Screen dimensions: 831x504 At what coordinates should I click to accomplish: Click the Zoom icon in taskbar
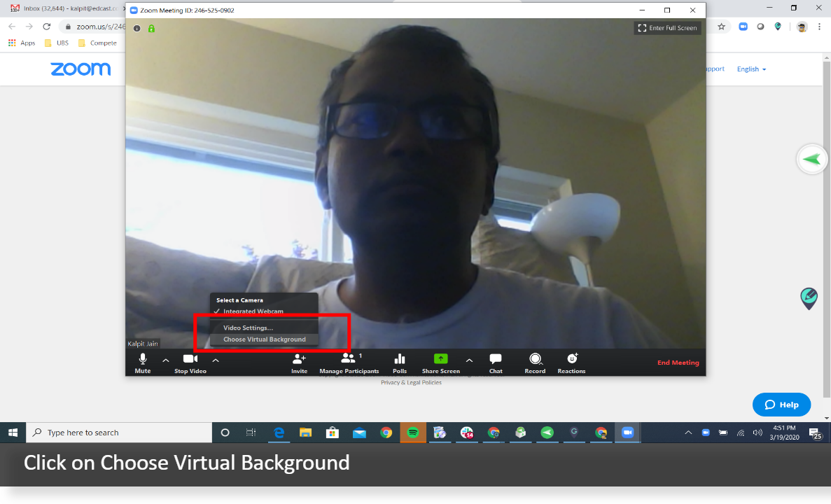coord(627,432)
